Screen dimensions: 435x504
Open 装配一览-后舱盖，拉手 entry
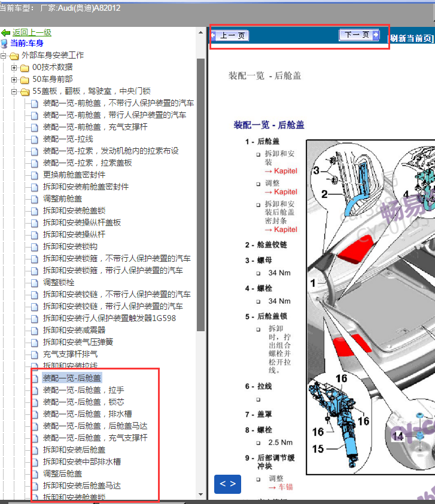tap(84, 390)
